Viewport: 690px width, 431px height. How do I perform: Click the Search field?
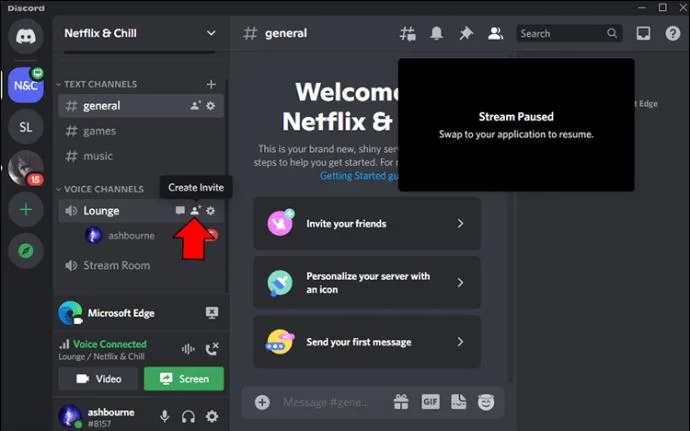[569, 33]
